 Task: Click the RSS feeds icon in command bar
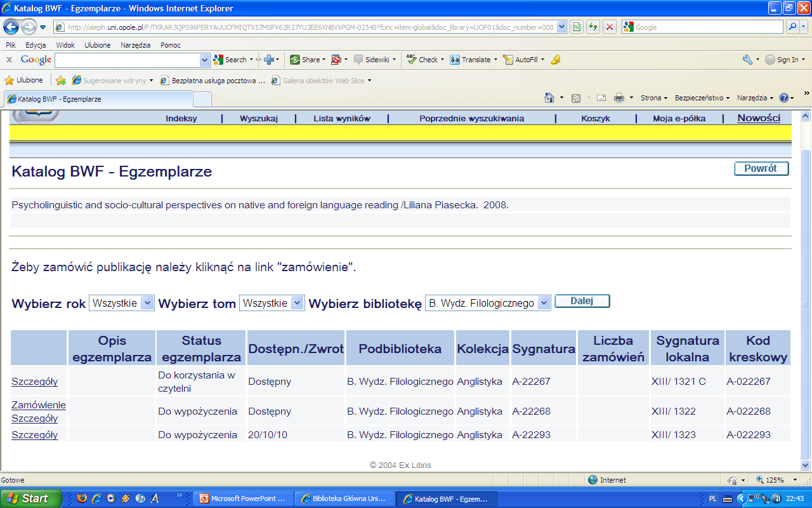tap(576, 98)
